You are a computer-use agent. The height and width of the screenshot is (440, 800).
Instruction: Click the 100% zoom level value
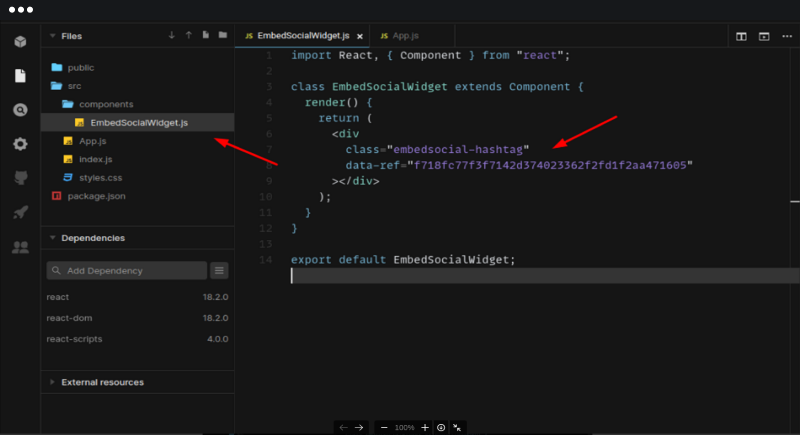pos(404,428)
